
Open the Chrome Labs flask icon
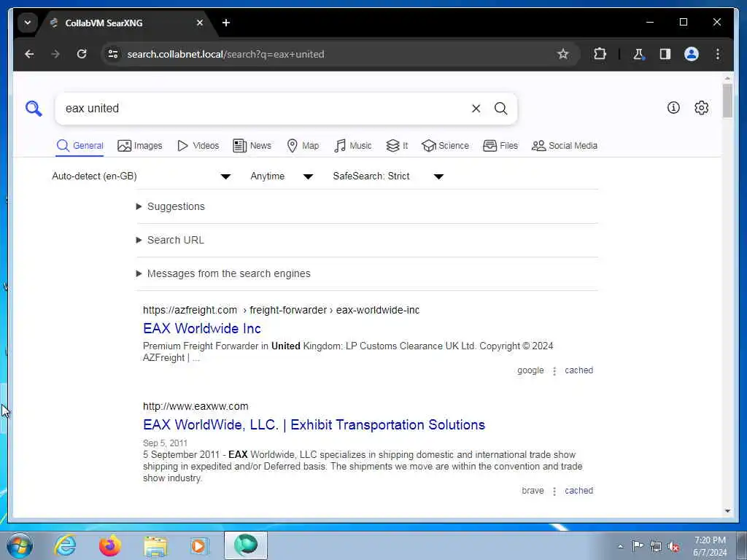(x=638, y=54)
